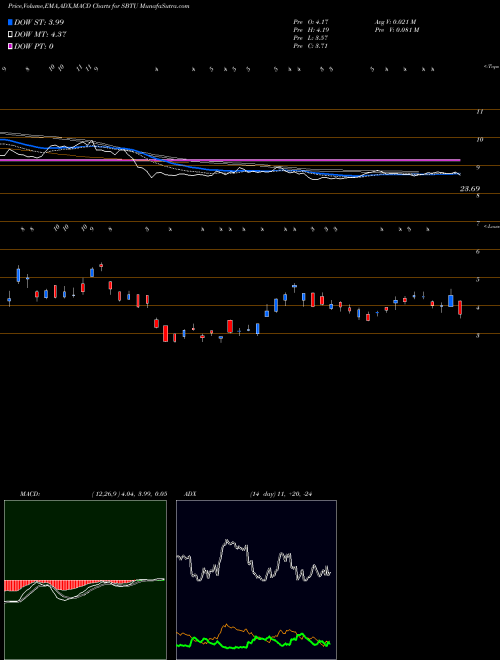Click the price axis label 6
Image resolution: width=500 pixels, height=660 pixels.
click(x=478, y=252)
